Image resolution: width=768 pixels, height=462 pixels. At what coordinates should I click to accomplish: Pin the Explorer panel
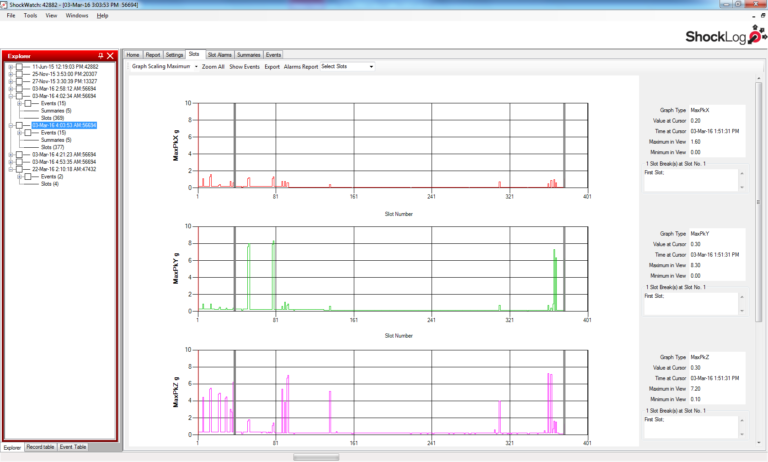coord(100,55)
